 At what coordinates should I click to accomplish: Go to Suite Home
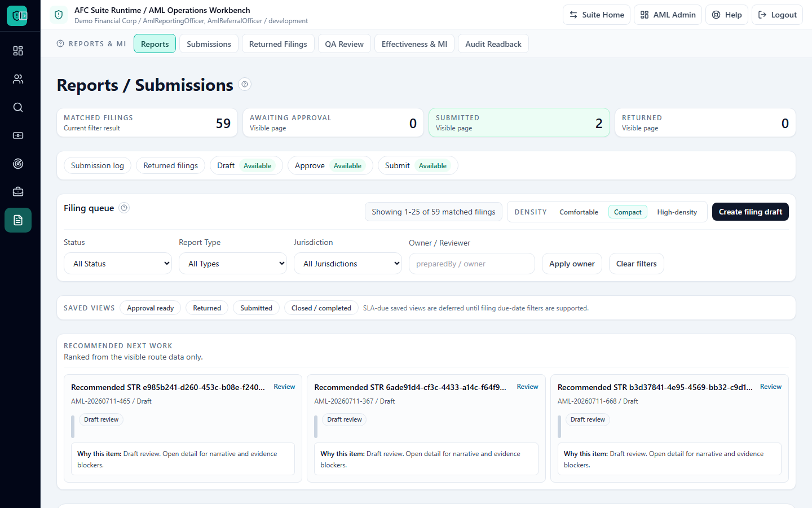point(597,15)
